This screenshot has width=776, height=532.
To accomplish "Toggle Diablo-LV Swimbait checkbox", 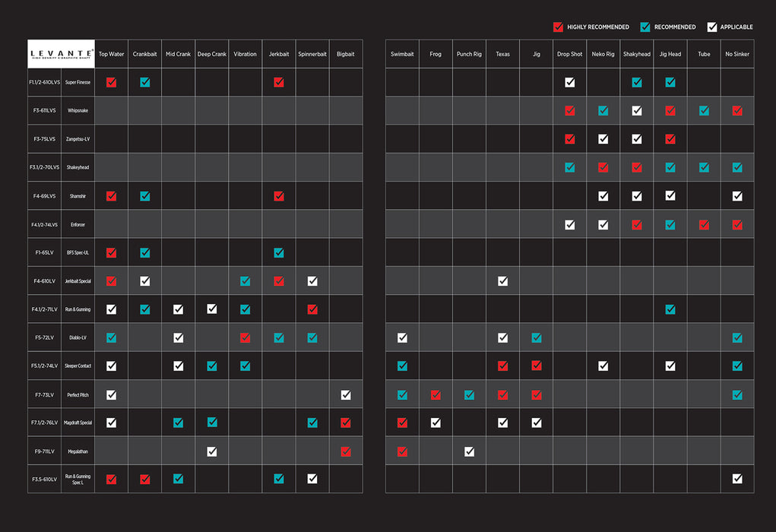I will pos(402,337).
